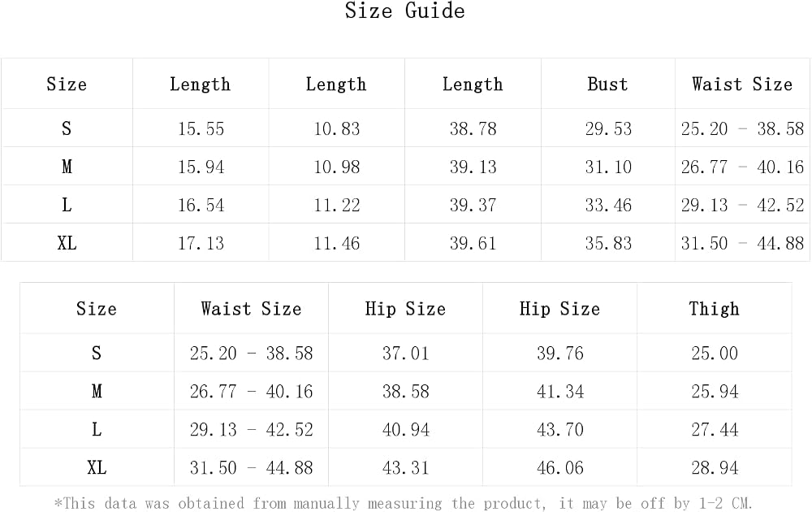Screen dimensions: 812x512
Task: Click the L row label in bottom table
Action: [x=97, y=430]
